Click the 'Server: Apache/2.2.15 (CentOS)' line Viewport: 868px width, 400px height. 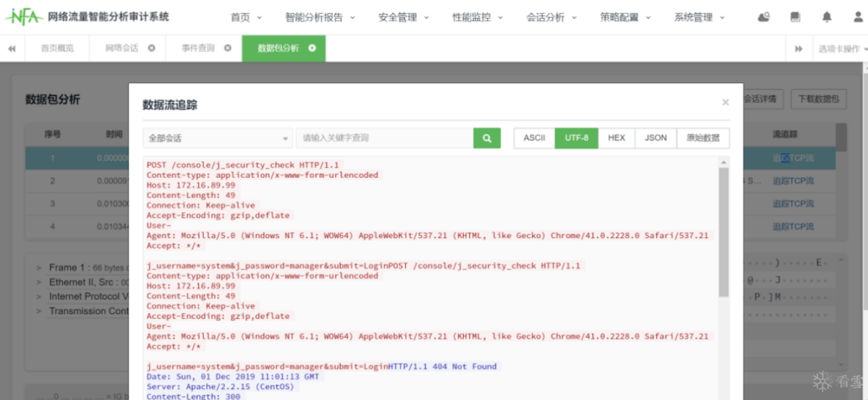point(222,387)
